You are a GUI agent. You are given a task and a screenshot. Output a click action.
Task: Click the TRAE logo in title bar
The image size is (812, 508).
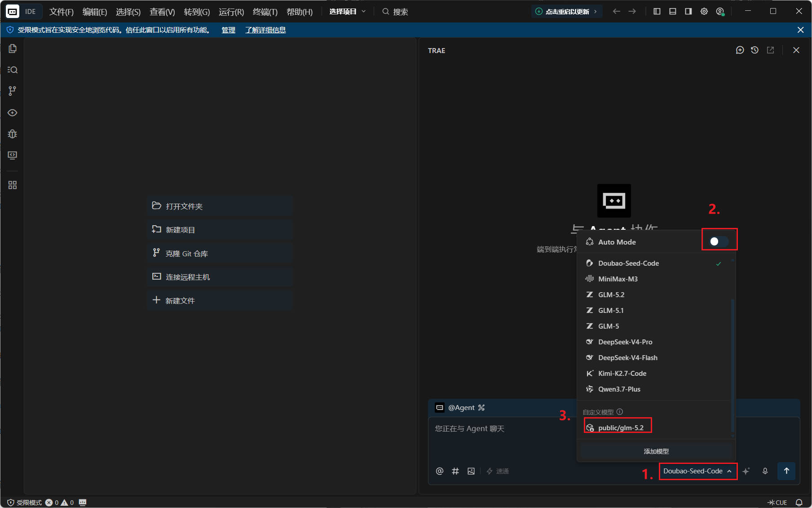(13, 12)
